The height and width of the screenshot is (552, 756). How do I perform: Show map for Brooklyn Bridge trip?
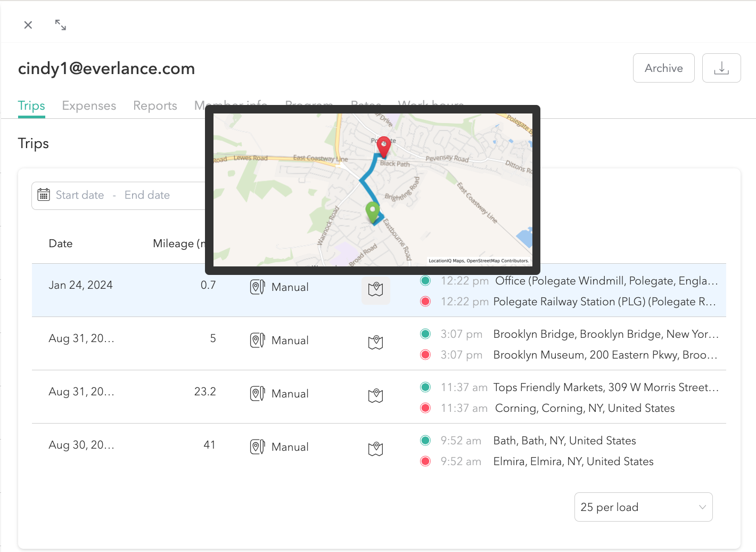[375, 343]
